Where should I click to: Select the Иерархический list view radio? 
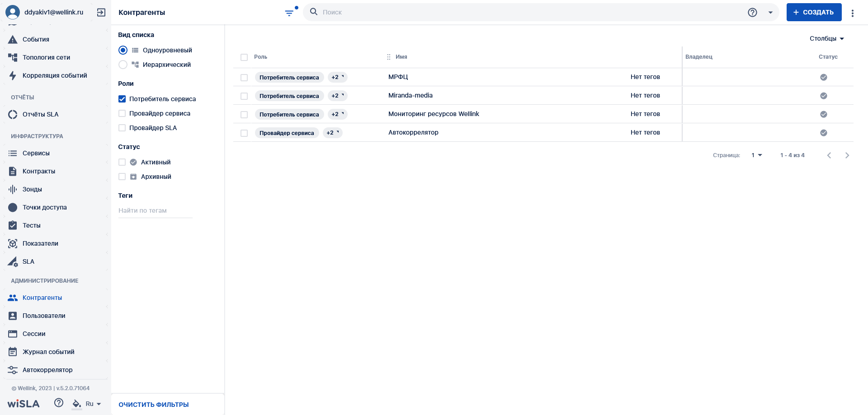coord(123,65)
